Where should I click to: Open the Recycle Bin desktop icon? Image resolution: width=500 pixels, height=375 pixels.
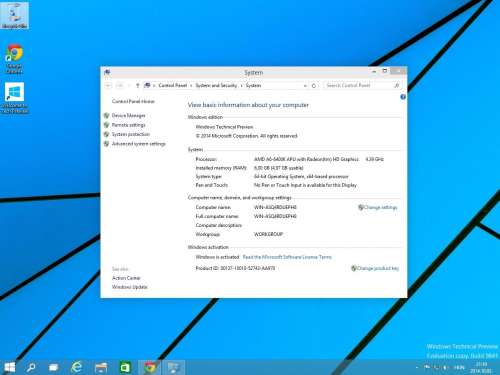coord(14,16)
